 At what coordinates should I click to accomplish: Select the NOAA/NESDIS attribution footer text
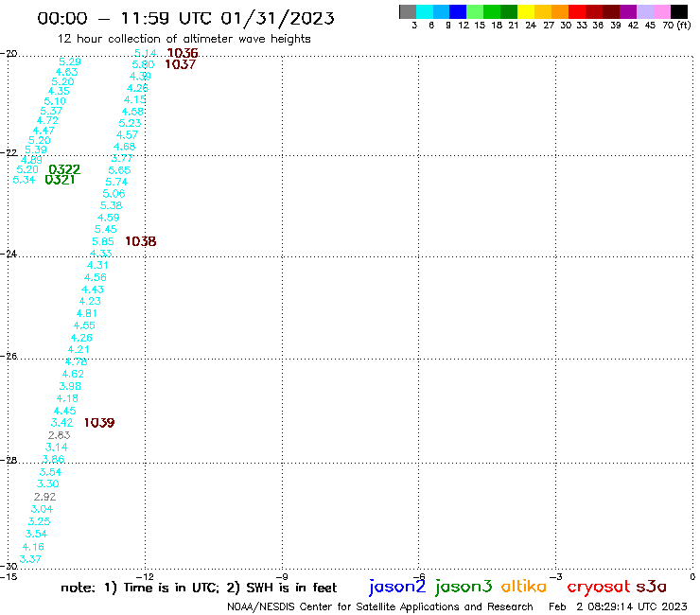380,606
